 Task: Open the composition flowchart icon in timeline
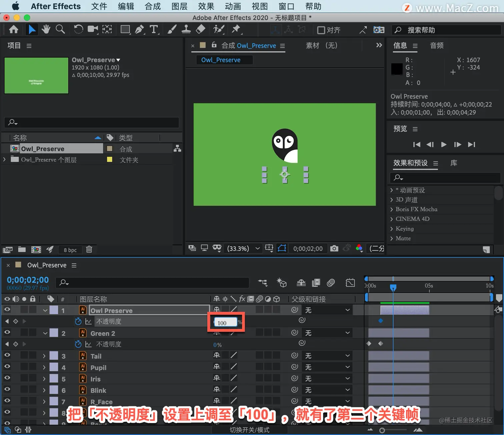tap(263, 283)
